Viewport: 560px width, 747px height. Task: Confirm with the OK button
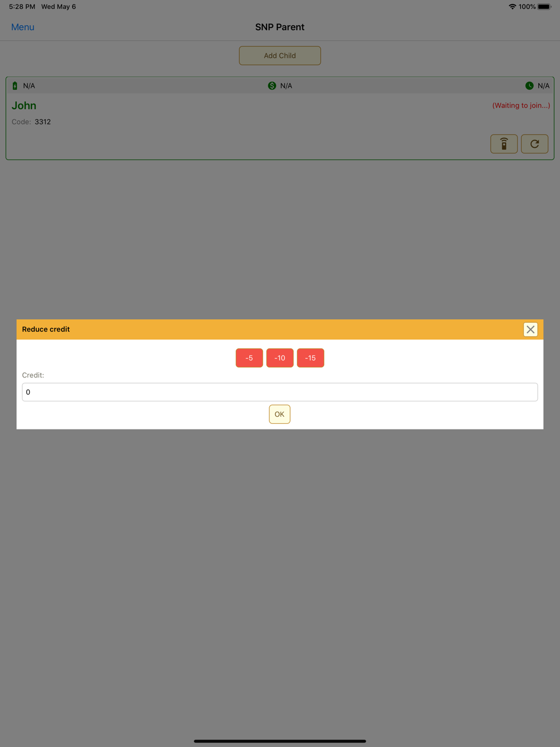pyautogui.click(x=279, y=414)
